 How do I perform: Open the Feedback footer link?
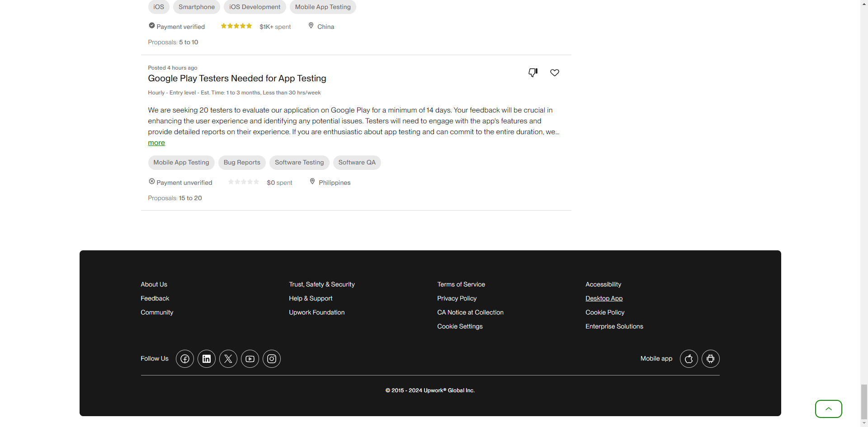(155, 299)
